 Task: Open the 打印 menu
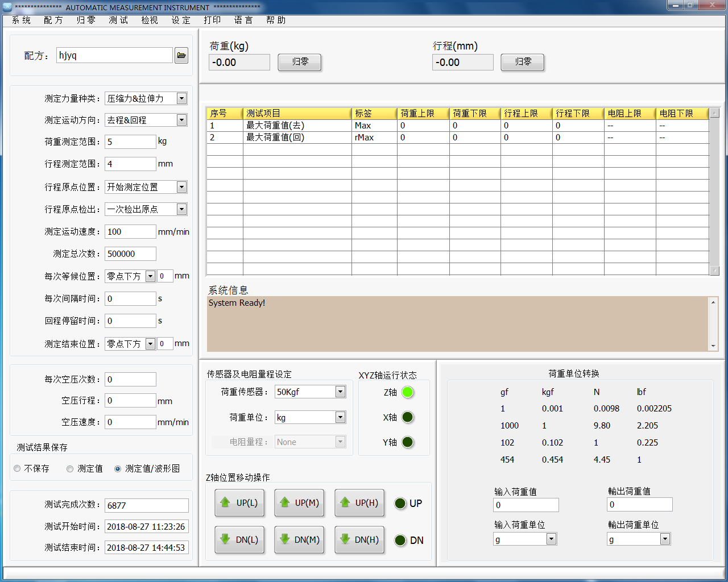coord(213,20)
